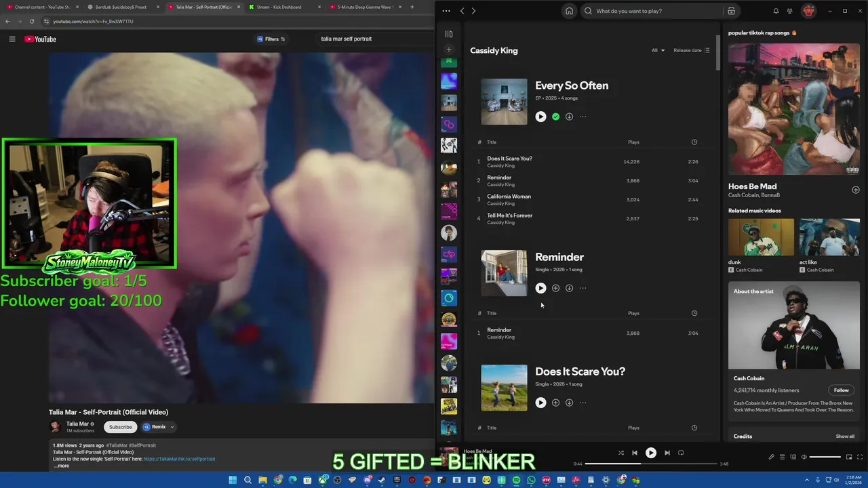Open YouTube hamburger guide menu
The width and height of the screenshot is (868, 488).
(12, 39)
